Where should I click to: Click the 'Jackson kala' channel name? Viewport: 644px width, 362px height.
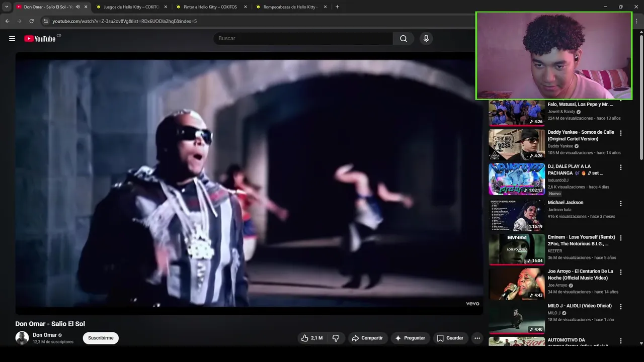point(559,210)
